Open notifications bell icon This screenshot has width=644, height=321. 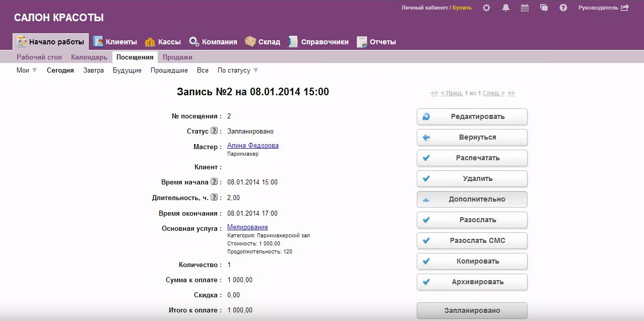(x=505, y=8)
